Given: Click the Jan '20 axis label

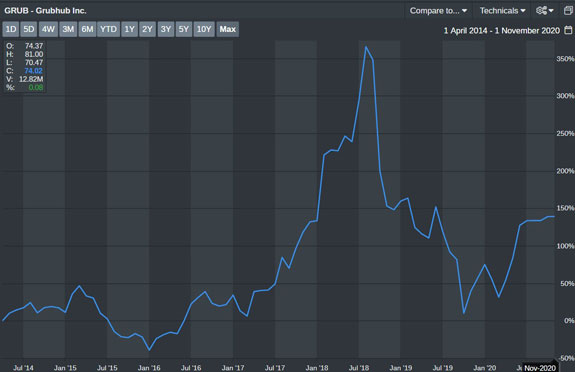Looking at the screenshot, I should (x=485, y=368).
